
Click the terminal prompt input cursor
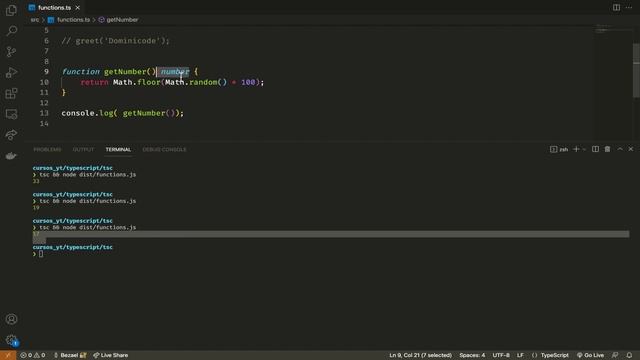pos(41,254)
